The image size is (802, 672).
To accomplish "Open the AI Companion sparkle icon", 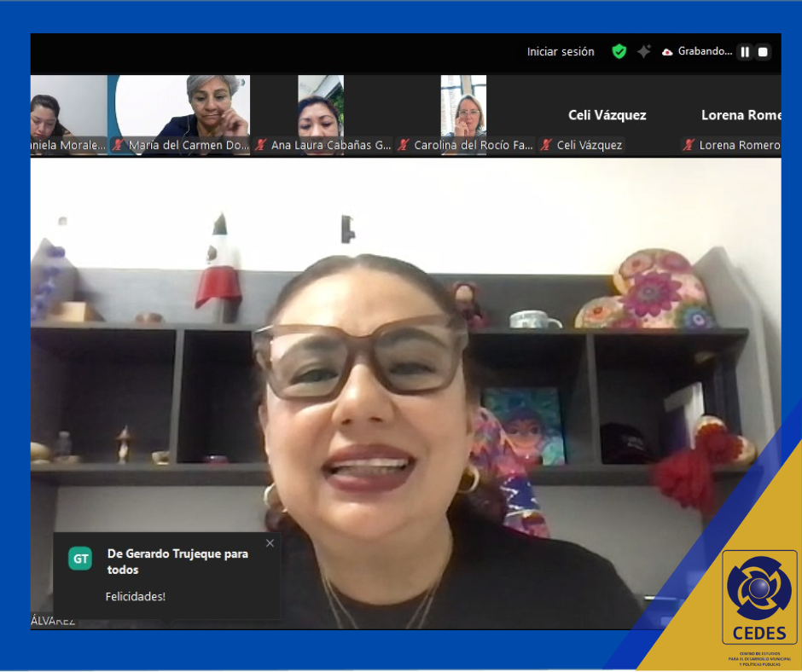I will [x=643, y=52].
